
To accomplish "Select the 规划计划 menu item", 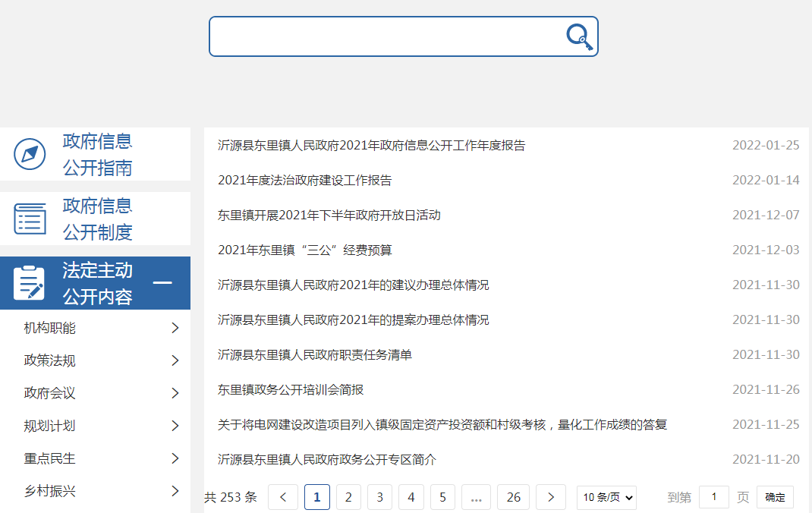I will (x=50, y=426).
